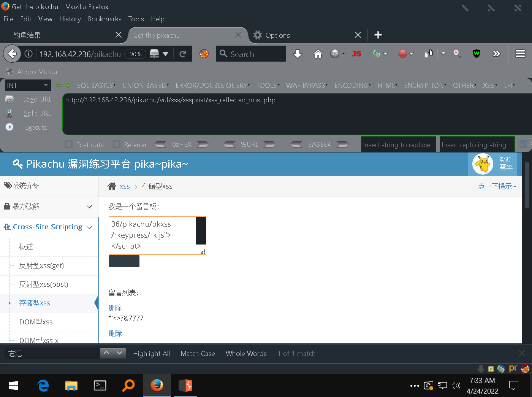Open the INT dropdown in HackBar
This screenshot has height=397, width=532.
point(28,86)
